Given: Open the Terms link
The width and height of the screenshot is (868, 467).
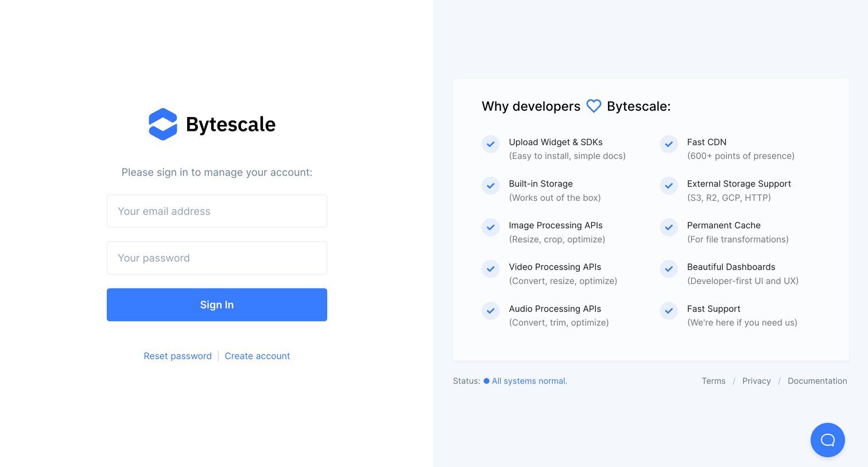Looking at the screenshot, I should coord(714,381).
